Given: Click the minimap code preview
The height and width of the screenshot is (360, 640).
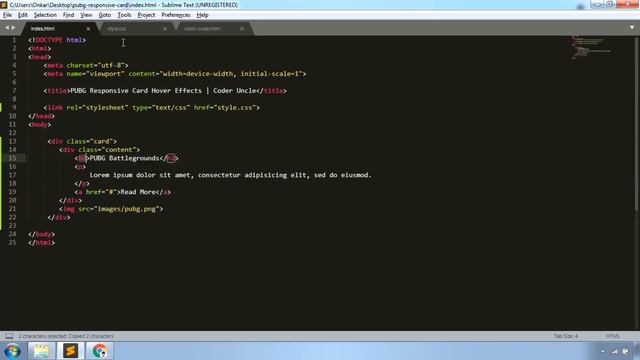Looking at the screenshot, I should coord(590,47).
